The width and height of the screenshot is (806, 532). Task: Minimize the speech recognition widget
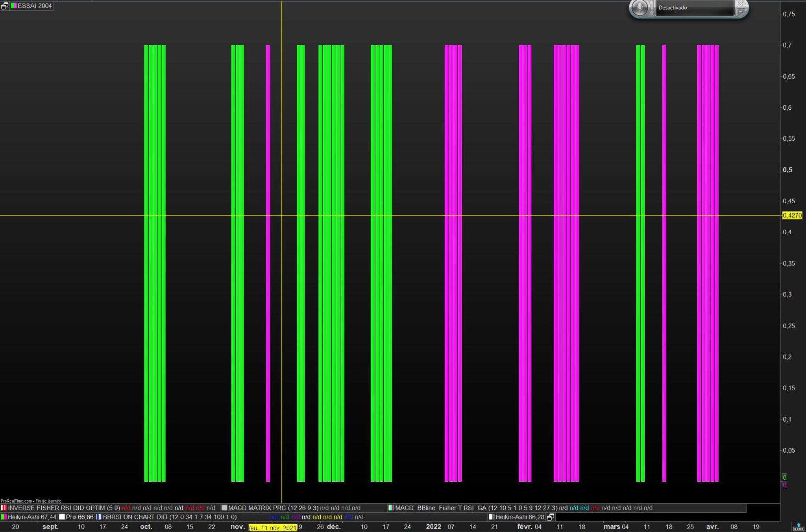click(740, 12)
